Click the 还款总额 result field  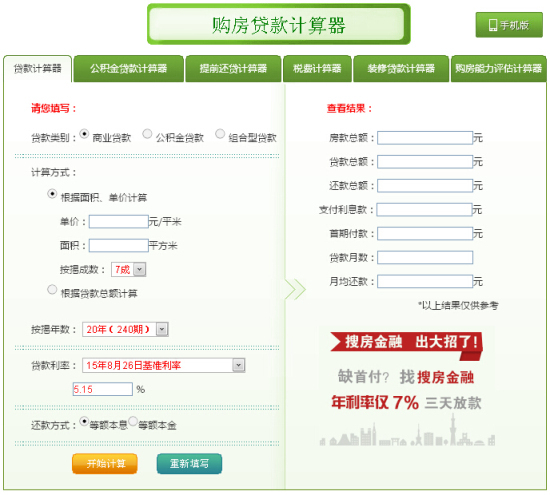coord(425,186)
